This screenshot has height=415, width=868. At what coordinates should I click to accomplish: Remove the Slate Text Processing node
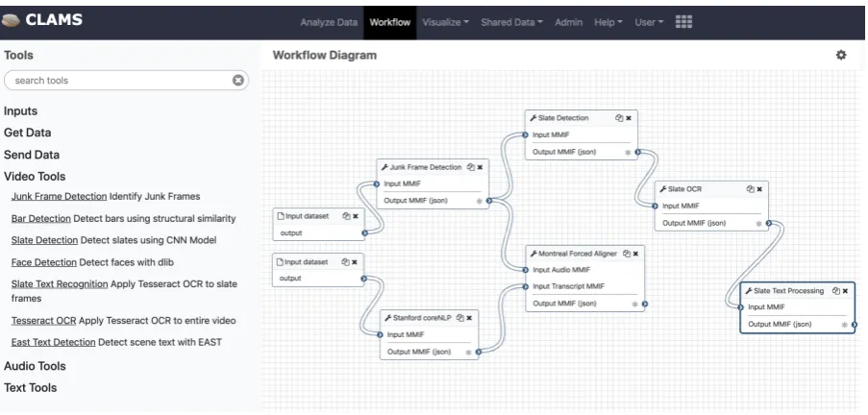[x=845, y=290]
